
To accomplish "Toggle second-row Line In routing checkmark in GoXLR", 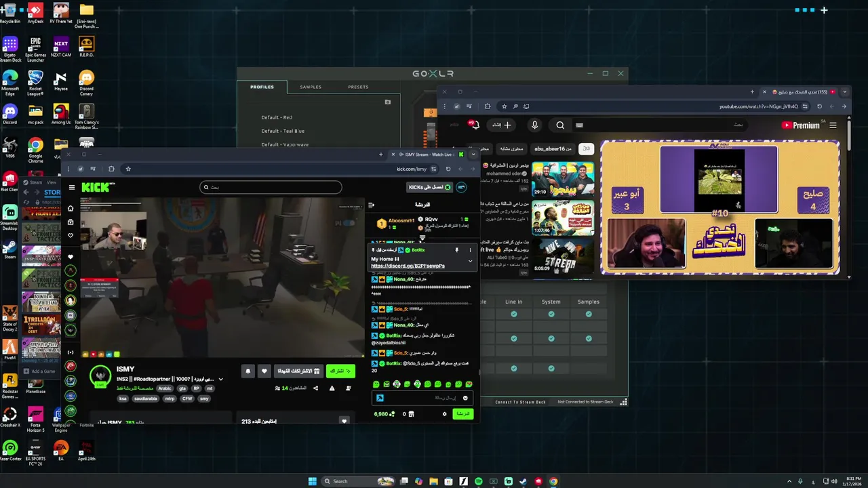I will click(514, 338).
